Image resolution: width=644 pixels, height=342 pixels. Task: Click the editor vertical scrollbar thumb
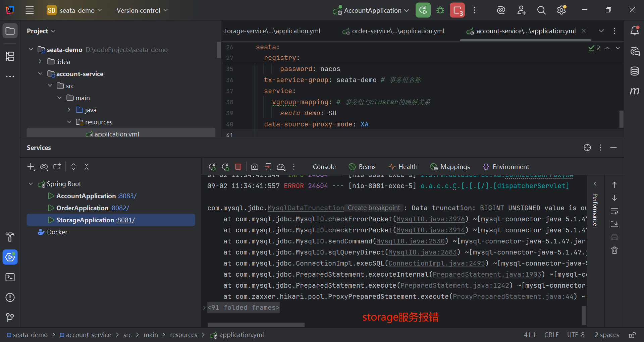[x=621, y=119]
